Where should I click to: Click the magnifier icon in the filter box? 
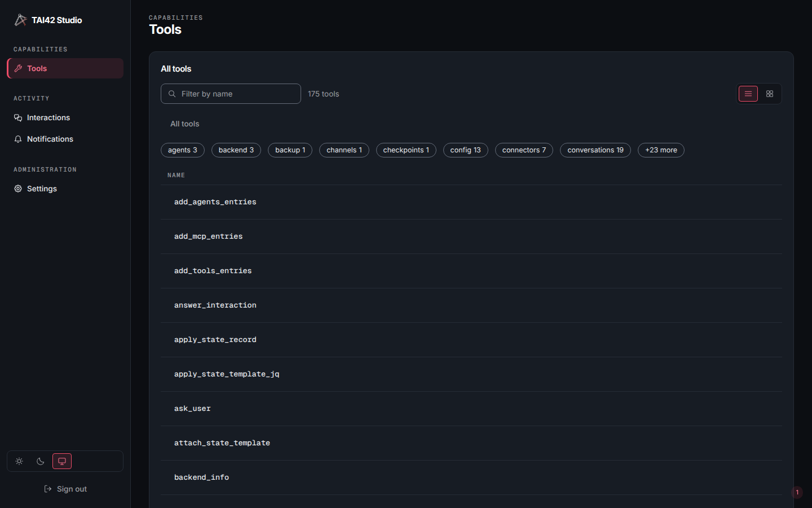pyautogui.click(x=172, y=94)
